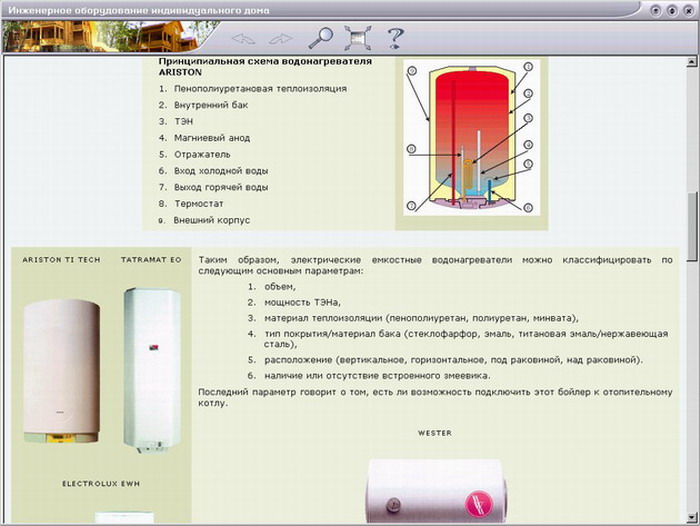Click classification item 'материал теплоизоляции'
The image size is (700, 526).
(x=421, y=318)
